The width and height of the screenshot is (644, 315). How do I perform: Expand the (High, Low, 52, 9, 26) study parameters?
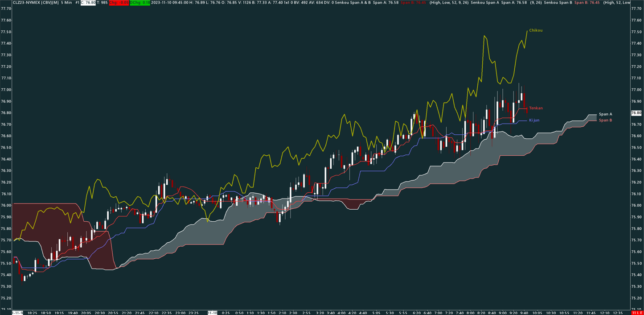pos(448,3)
